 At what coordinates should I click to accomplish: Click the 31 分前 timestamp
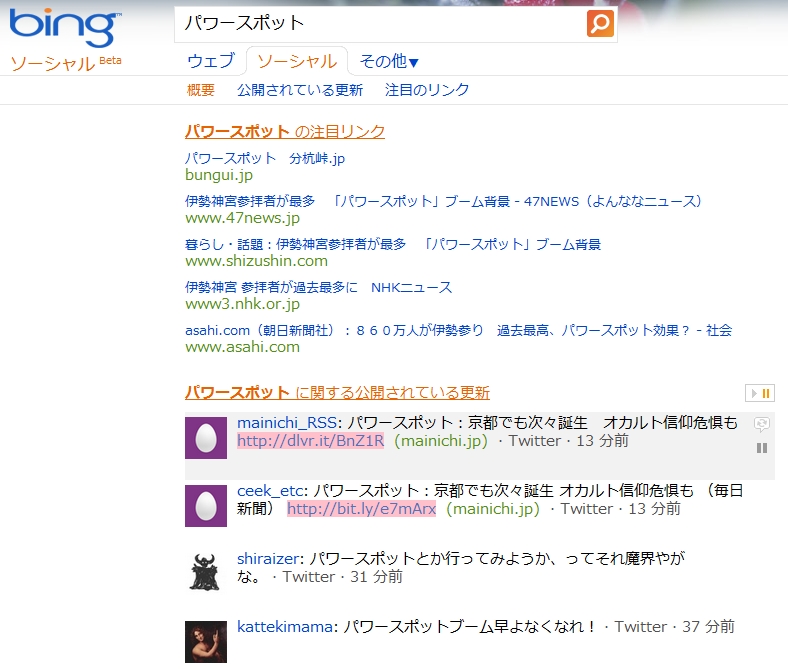point(376,577)
